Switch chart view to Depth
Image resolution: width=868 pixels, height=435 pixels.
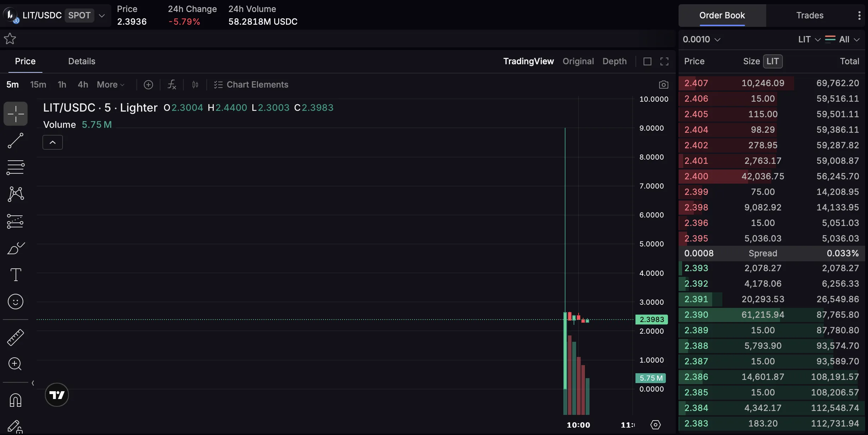[x=614, y=61]
